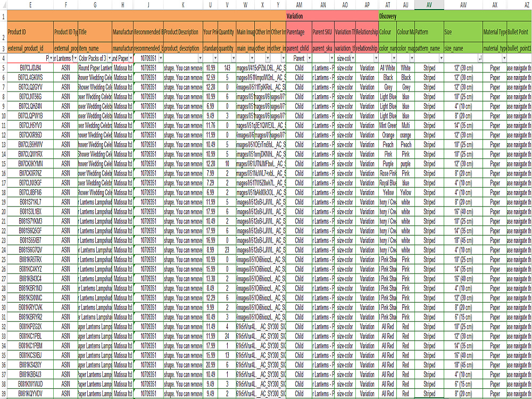Click quantity cell 24 in row 33
The height and width of the screenshot is (399, 532).
tap(227, 336)
